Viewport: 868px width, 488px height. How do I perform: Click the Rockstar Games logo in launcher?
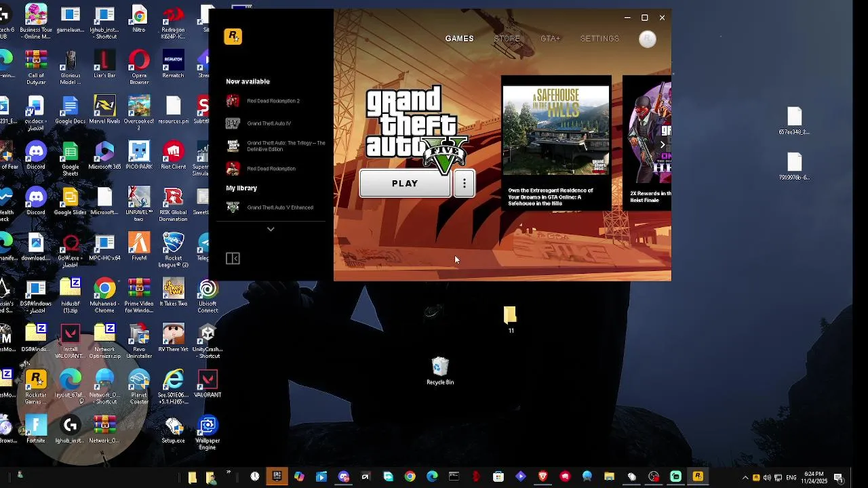233,37
